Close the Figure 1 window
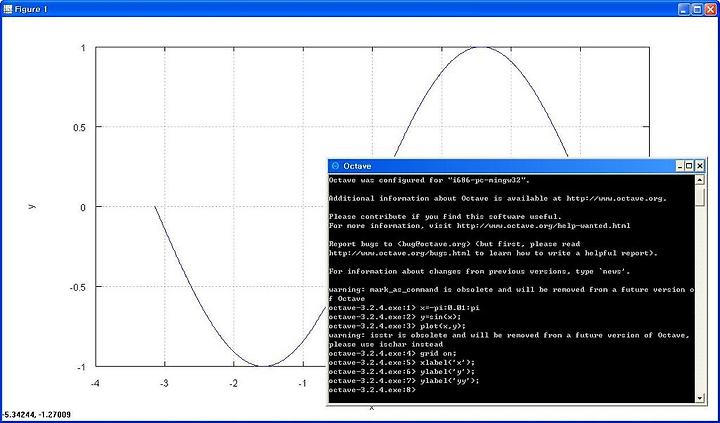Image resolution: width=720 pixels, height=423 pixels. (710, 9)
